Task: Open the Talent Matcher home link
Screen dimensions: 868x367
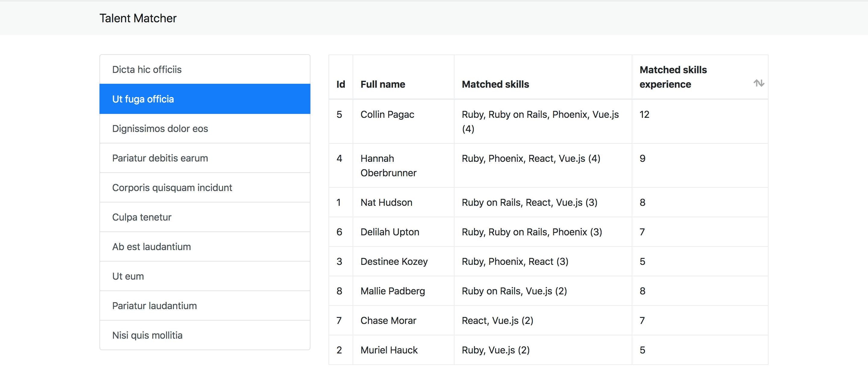Action: coord(138,18)
